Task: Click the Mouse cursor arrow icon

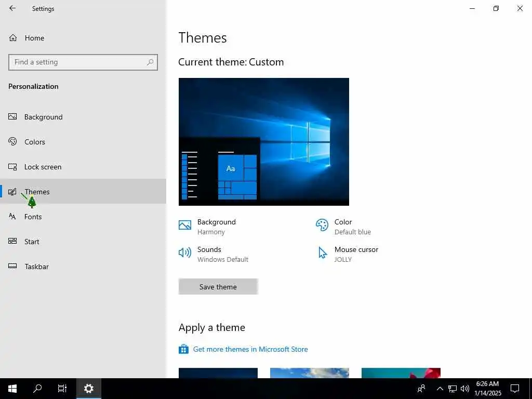Action: [x=322, y=252]
